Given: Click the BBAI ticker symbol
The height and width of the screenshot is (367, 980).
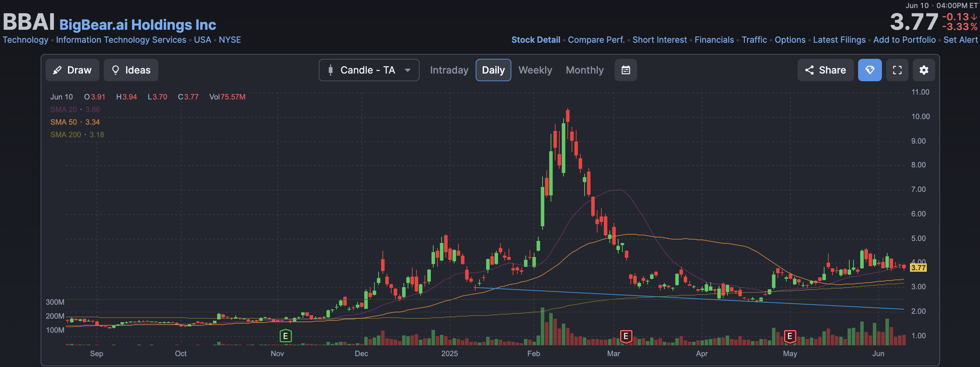Looking at the screenshot, I should (x=28, y=22).
